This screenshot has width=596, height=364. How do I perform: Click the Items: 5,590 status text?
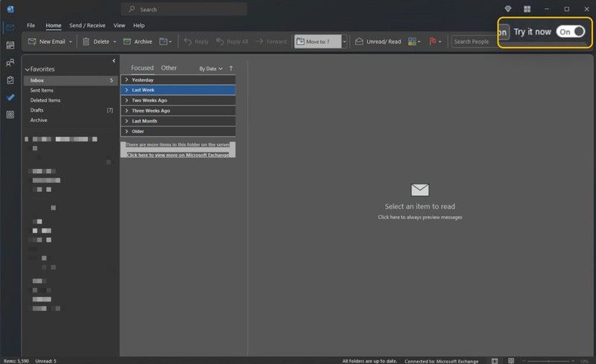(16, 361)
